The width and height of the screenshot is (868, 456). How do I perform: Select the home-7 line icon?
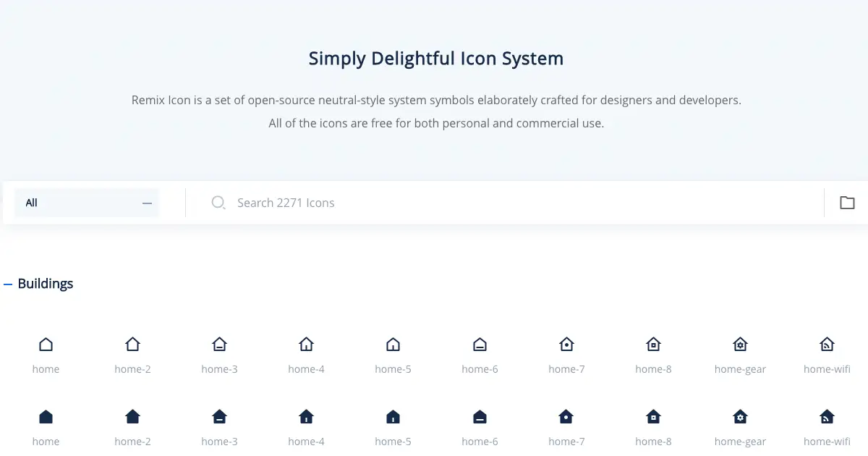coord(566,344)
